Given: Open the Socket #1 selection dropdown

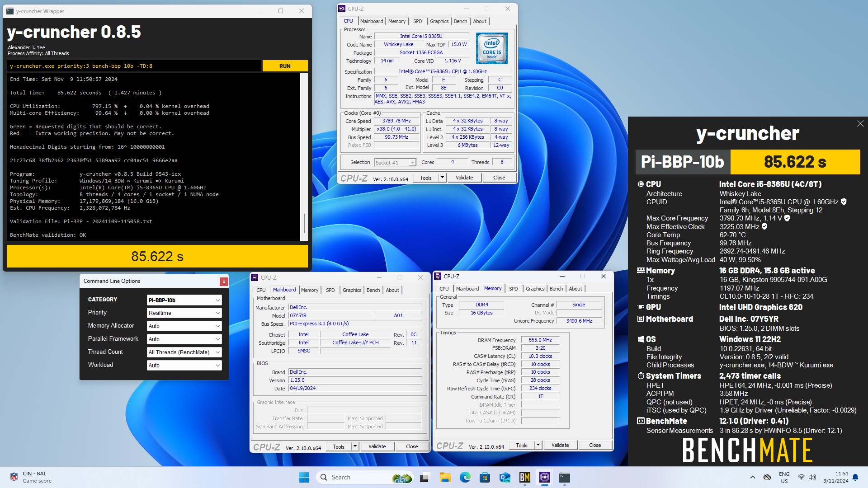Looking at the screenshot, I should (395, 163).
